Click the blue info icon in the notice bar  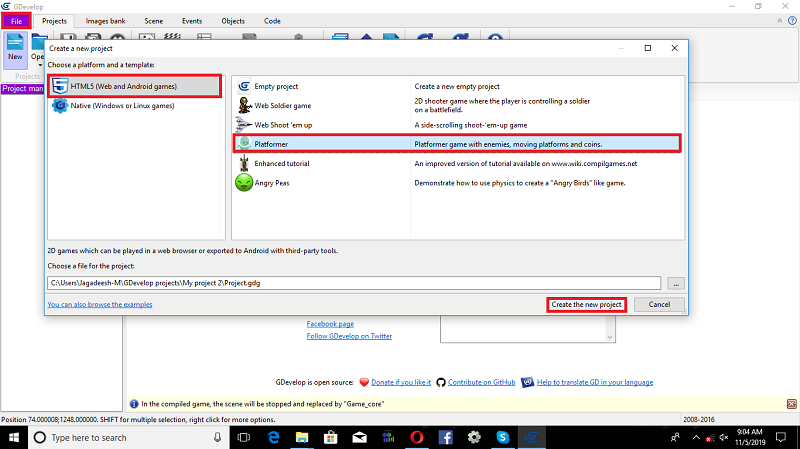tap(134, 404)
